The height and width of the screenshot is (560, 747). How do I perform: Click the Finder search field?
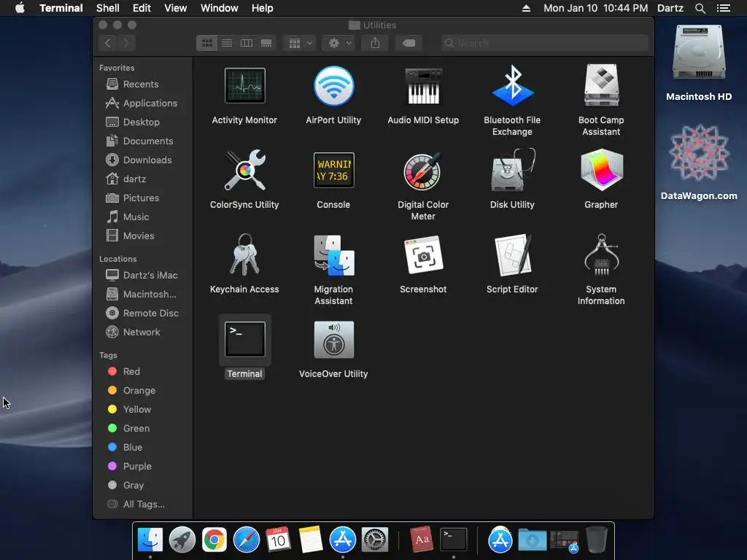544,43
